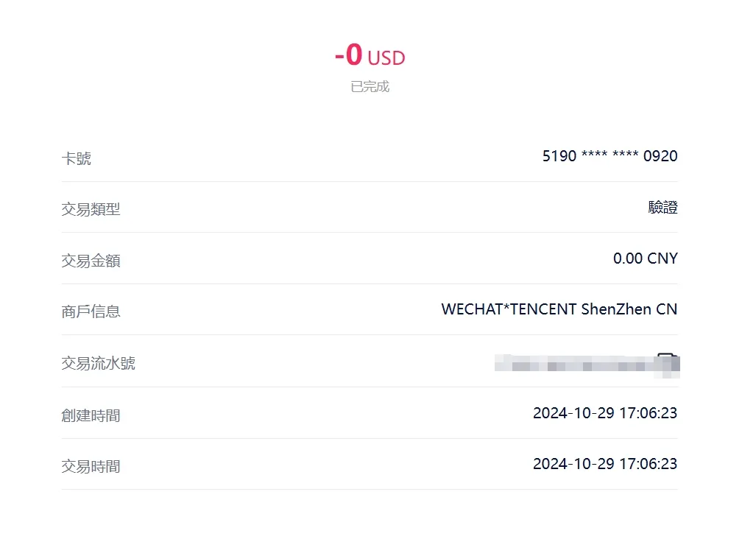
Task: Click the 交易時間 label
Action: [x=91, y=466]
